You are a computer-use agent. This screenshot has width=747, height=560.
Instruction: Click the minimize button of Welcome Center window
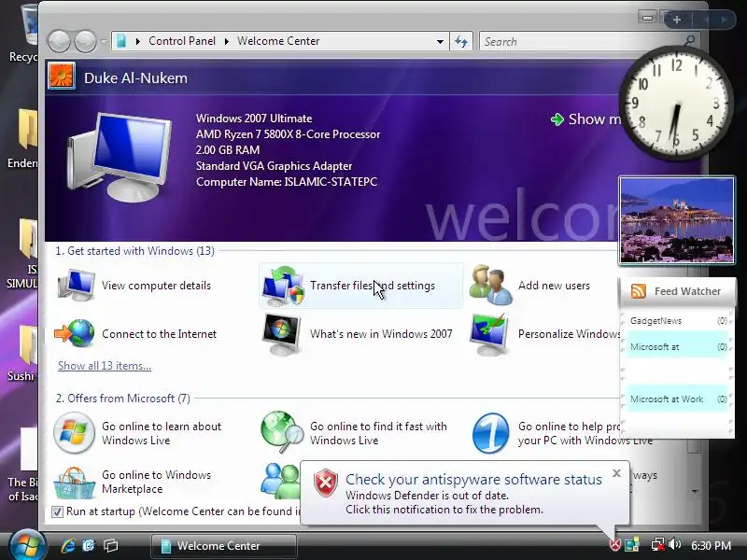[x=647, y=18]
